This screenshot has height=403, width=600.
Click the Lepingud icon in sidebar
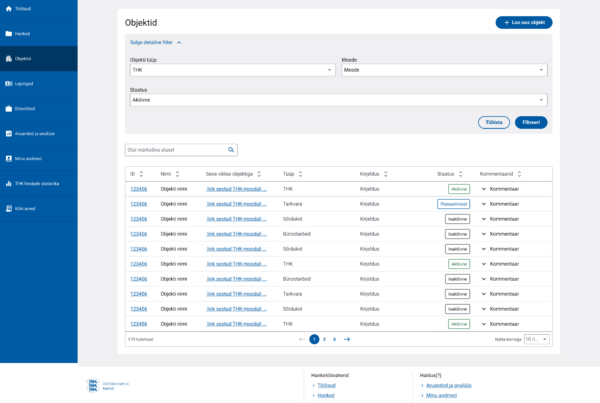click(9, 83)
